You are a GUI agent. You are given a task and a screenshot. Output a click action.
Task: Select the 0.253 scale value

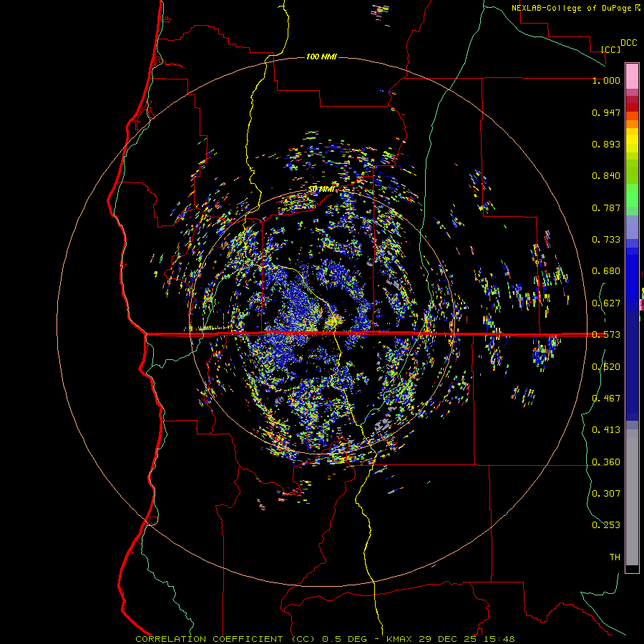click(x=606, y=525)
